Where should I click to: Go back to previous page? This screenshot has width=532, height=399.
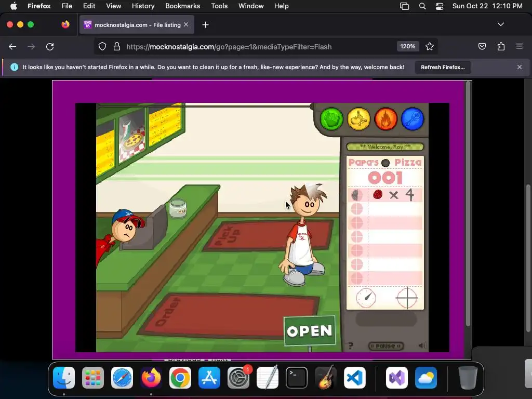(12, 46)
